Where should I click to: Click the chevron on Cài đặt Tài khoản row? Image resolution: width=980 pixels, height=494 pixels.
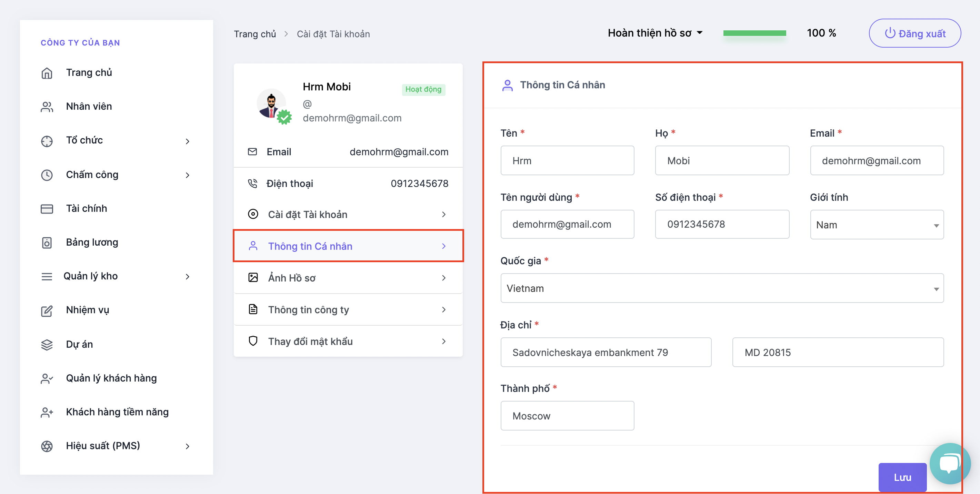[x=443, y=214]
